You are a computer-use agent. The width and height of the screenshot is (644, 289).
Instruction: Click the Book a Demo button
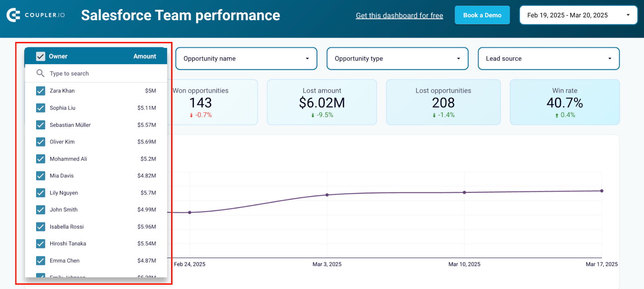(482, 15)
